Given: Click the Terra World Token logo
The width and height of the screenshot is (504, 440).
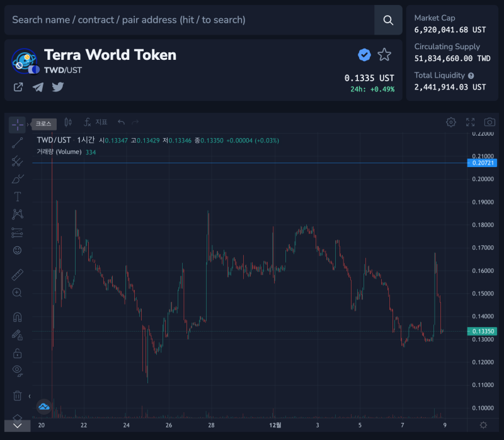Looking at the screenshot, I should [x=25, y=61].
